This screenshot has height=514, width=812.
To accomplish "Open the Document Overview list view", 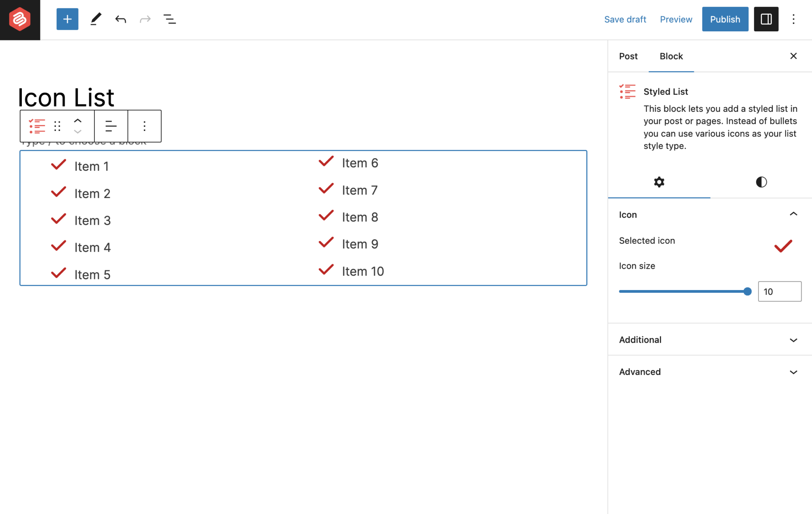I will pyautogui.click(x=170, y=19).
